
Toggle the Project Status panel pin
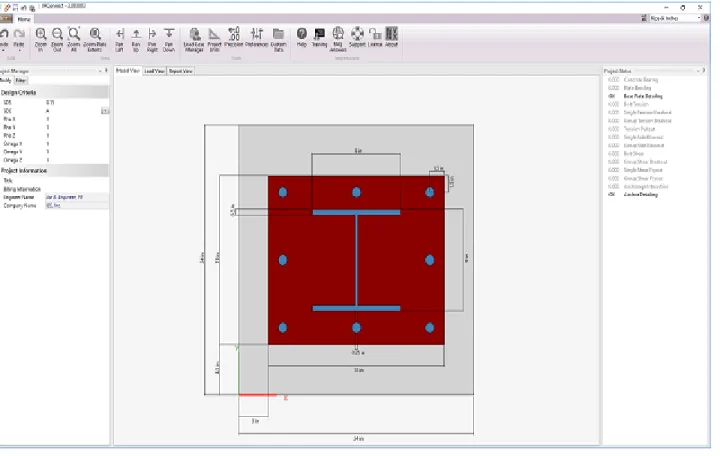[x=704, y=71]
